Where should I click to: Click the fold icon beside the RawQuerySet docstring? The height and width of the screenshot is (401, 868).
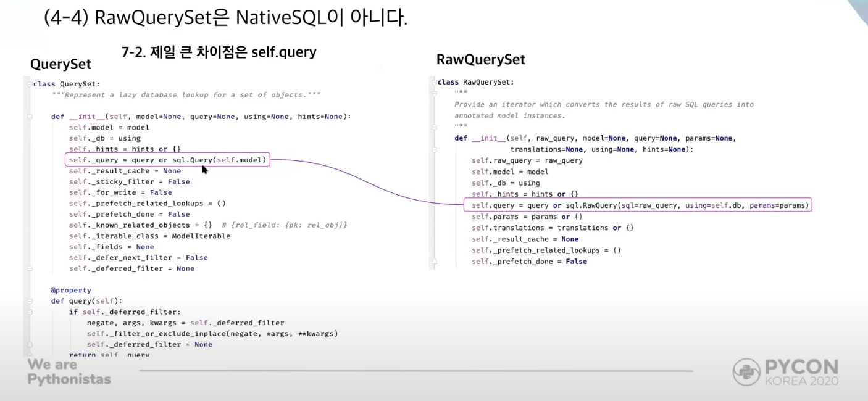(436, 93)
